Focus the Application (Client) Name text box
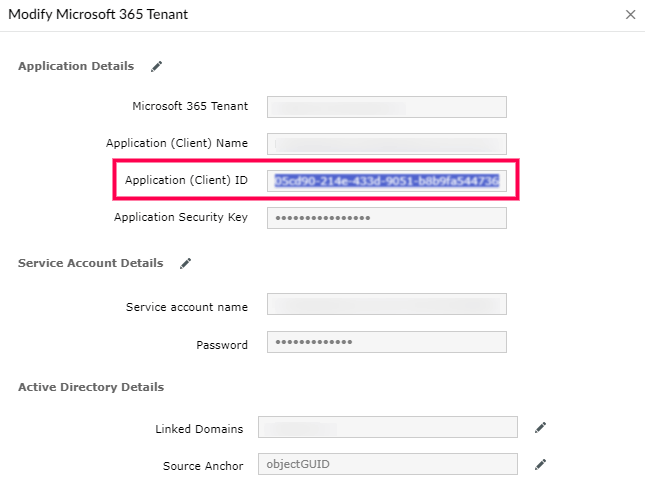Screen dimensions: 645x501 (x=386, y=143)
